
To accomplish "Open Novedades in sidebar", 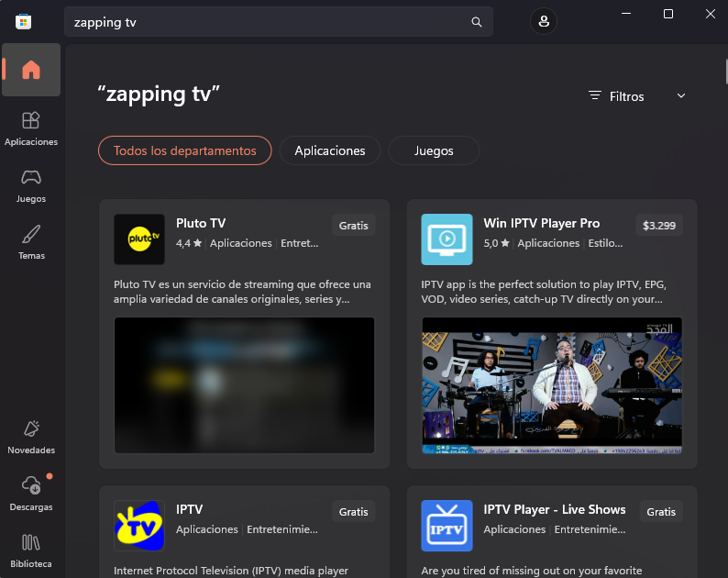I will [x=31, y=438].
